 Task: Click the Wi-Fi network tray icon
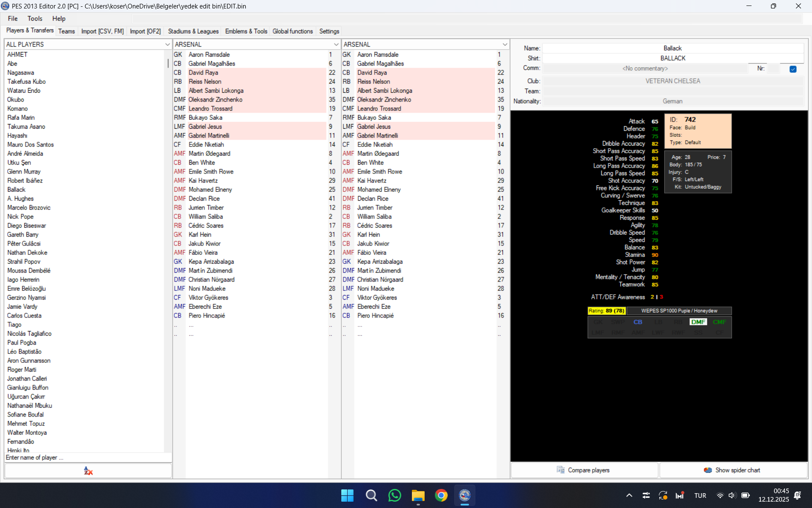[719, 495]
